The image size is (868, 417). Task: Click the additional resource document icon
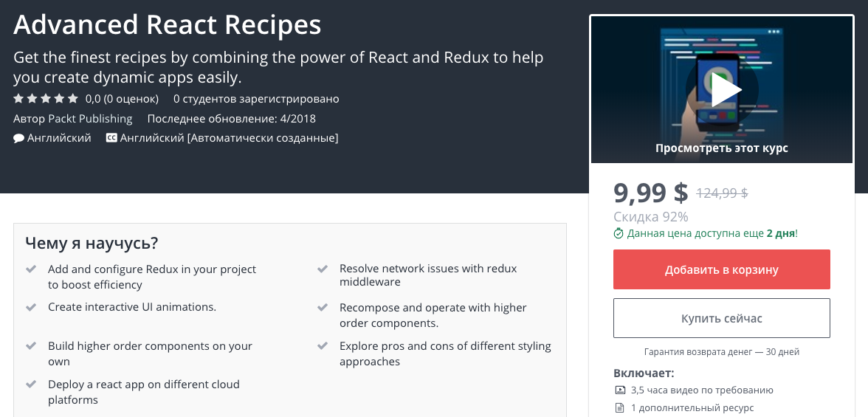pos(620,408)
